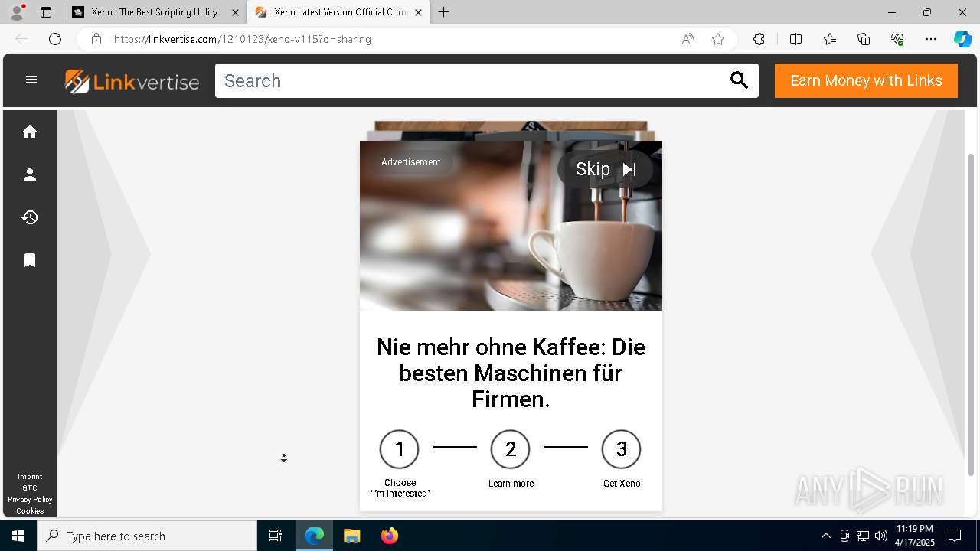Select Xeno Latest Version Official tab
Screen dimensions: 980x551
[338, 12]
